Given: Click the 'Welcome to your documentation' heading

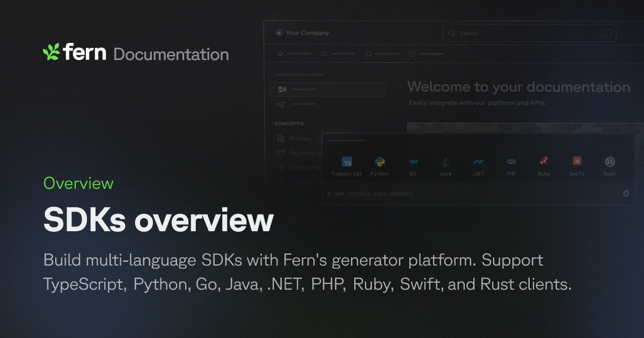Looking at the screenshot, I should [x=518, y=87].
